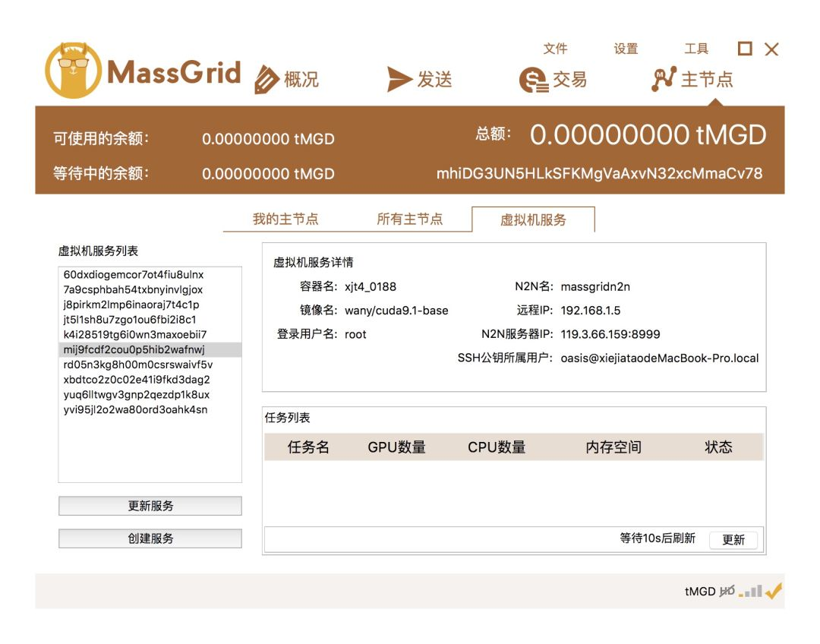Click login username root
The image size is (820, 644).
click(355, 334)
